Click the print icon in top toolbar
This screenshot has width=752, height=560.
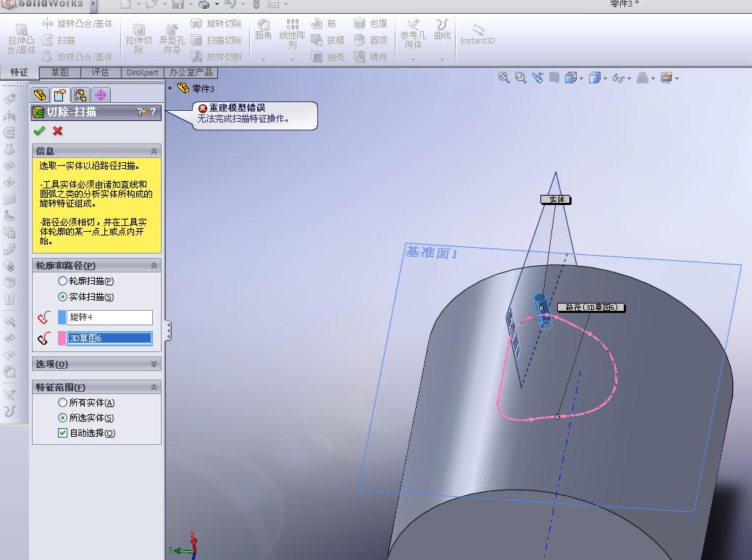tap(205, 4)
